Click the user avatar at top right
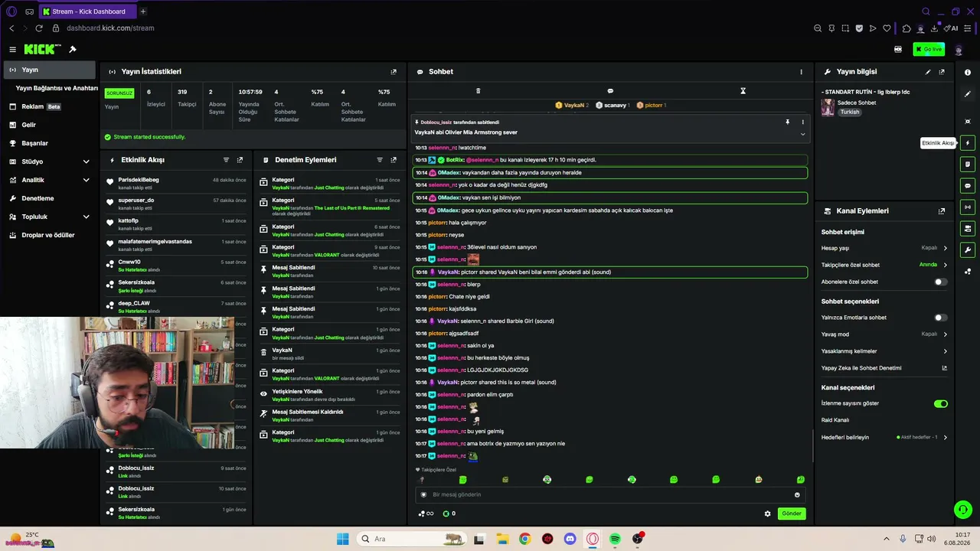Screen dimensions: 980x551 pos(959,49)
